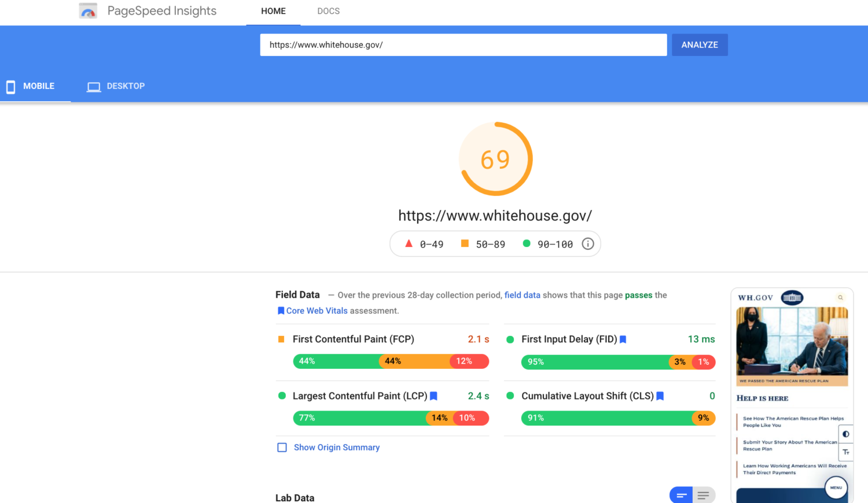Click the '2.4 s' LCP value
The width and height of the screenshot is (868, 503).
click(479, 396)
